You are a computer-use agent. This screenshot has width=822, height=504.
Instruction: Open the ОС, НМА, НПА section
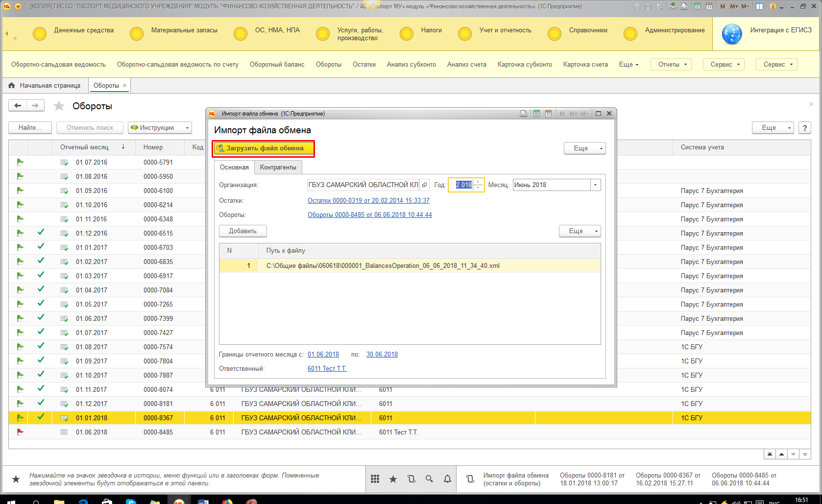[277, 30]
